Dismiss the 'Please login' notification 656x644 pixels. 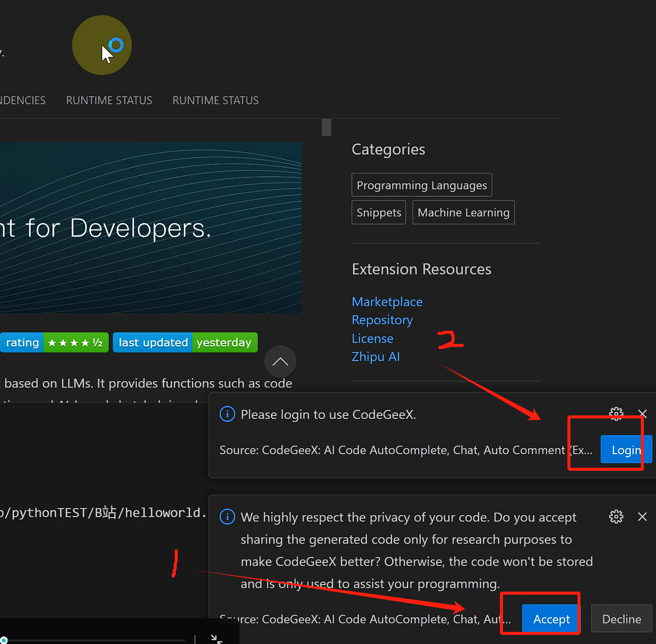click(642, 414)
